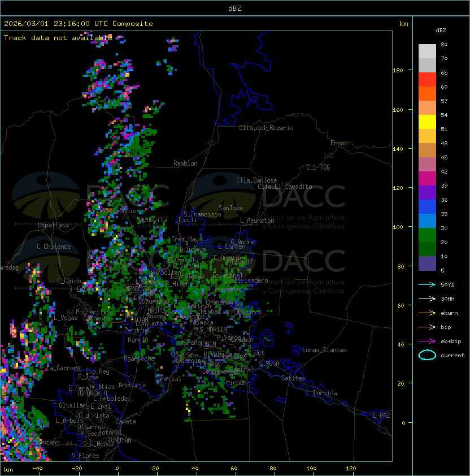Pick the purple 36–39 dBZ swatch
This screenshot has height=476, width=470.
tap(427, 193)
